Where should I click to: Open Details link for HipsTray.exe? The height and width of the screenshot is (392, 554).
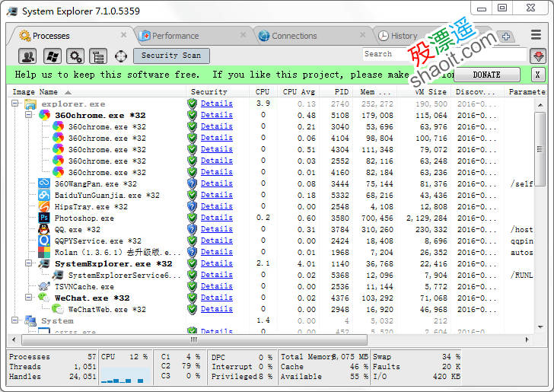pyautogui.click(x=217, y=206)
